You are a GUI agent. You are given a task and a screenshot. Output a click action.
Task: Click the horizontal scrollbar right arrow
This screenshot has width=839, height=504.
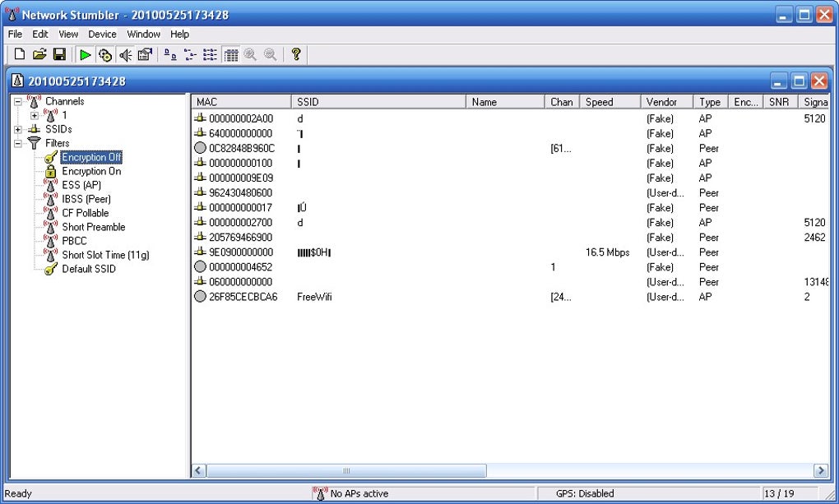[821, 470]
